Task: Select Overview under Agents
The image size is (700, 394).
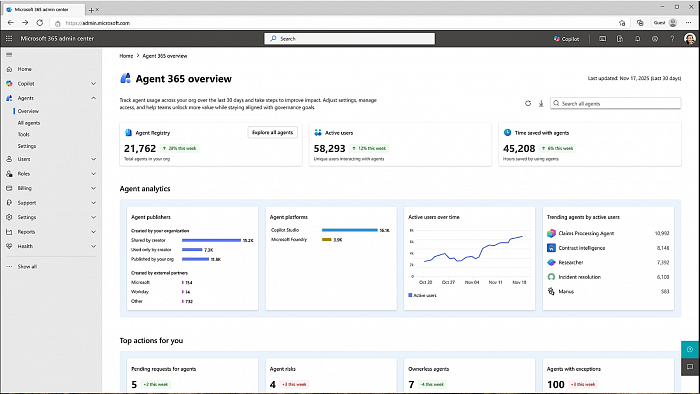Action: coord(28,111)
